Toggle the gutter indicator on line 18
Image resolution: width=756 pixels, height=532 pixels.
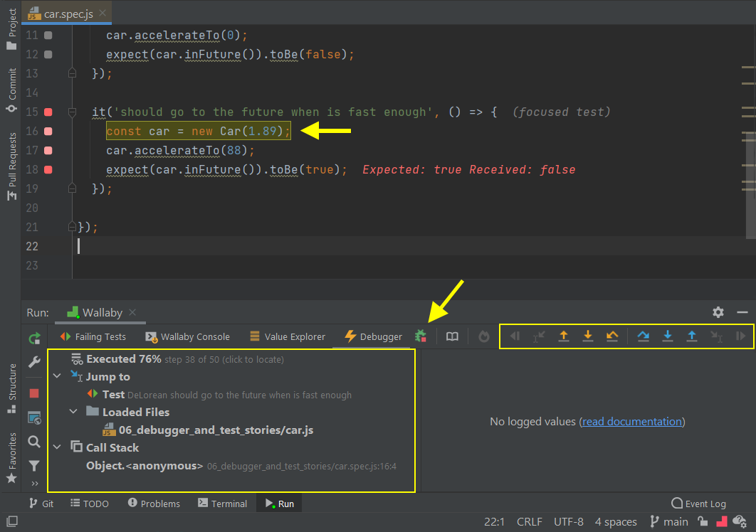point(48,170)
